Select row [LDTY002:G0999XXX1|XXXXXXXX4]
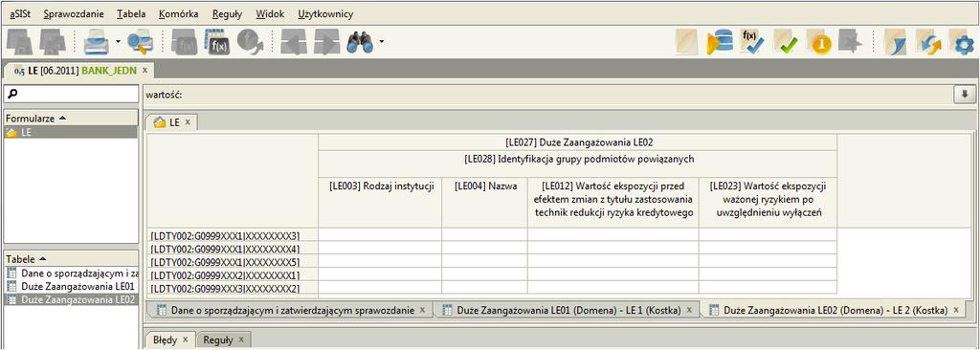The image size is (980, 350). 233,248
